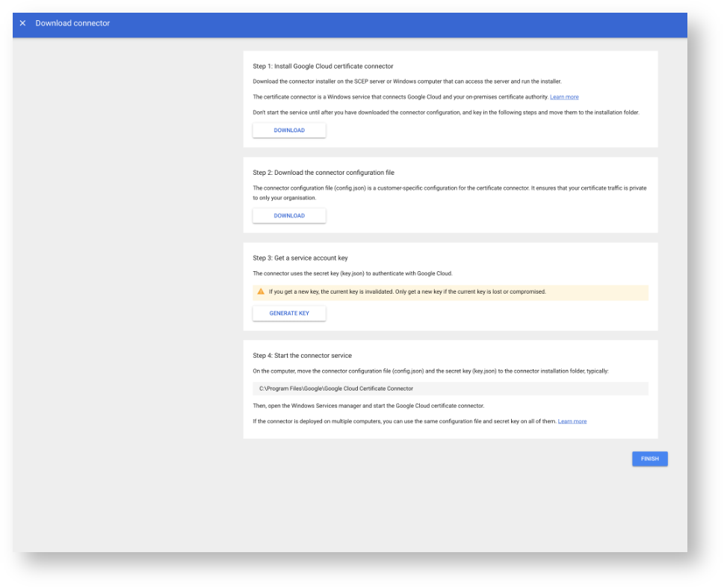Viewport: 724px width, 588px height.
Task: Click the warning triangle icon in Step 3
Action: (x=261, y=291)
